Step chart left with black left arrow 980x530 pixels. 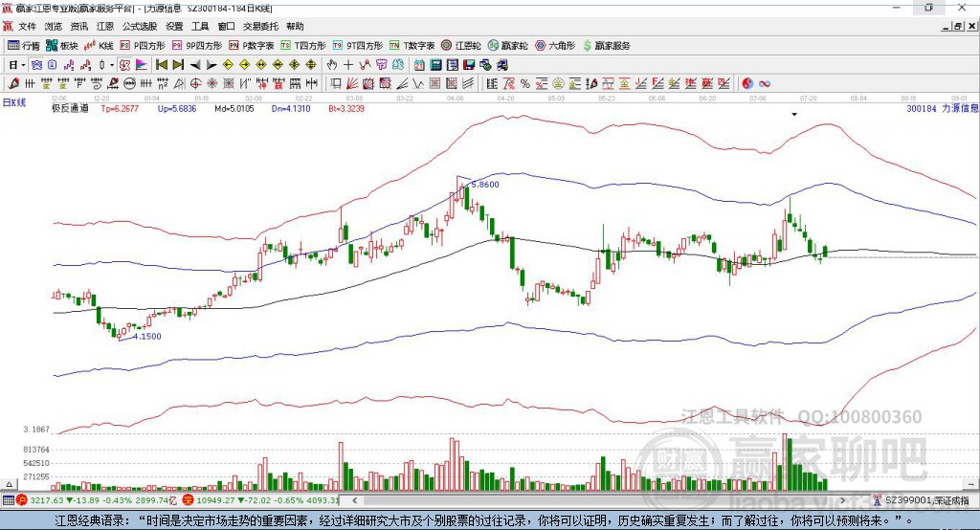195,65
